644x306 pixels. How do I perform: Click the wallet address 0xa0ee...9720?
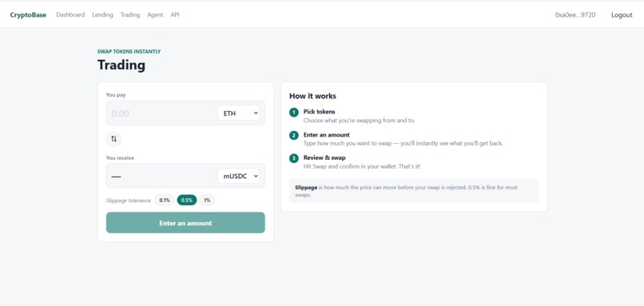coord(575,15)
